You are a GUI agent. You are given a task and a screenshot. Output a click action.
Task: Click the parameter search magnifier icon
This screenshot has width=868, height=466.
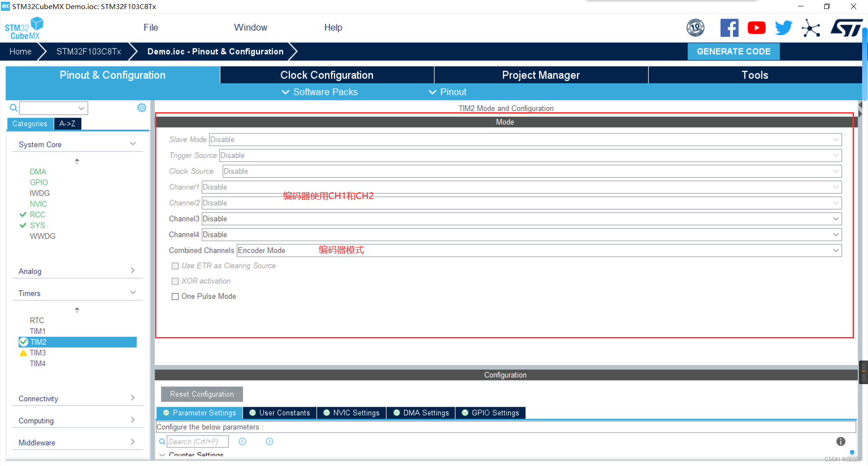(162, 442)
